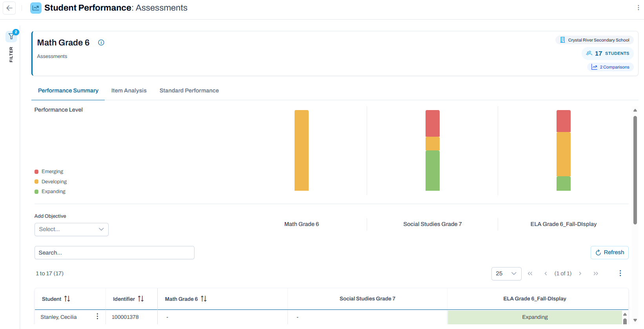
Task: Click Social Studies Grade 7 Expanding green segment
Action: [x=433, y=170]
